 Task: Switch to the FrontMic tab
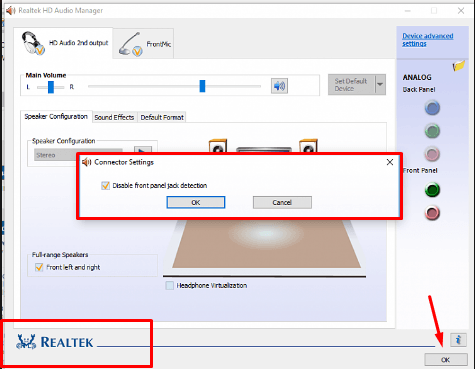tap(143, 44)
